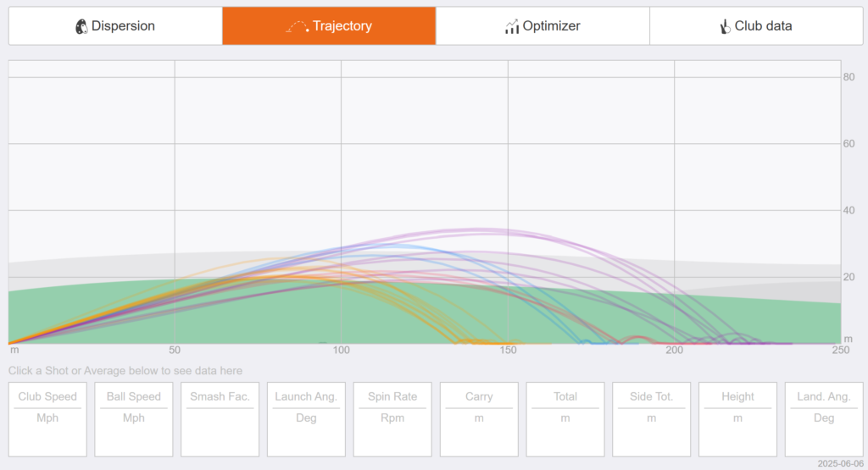Switch to the Dispersion tab
This screenshot has height=470, width=868.
115,26
